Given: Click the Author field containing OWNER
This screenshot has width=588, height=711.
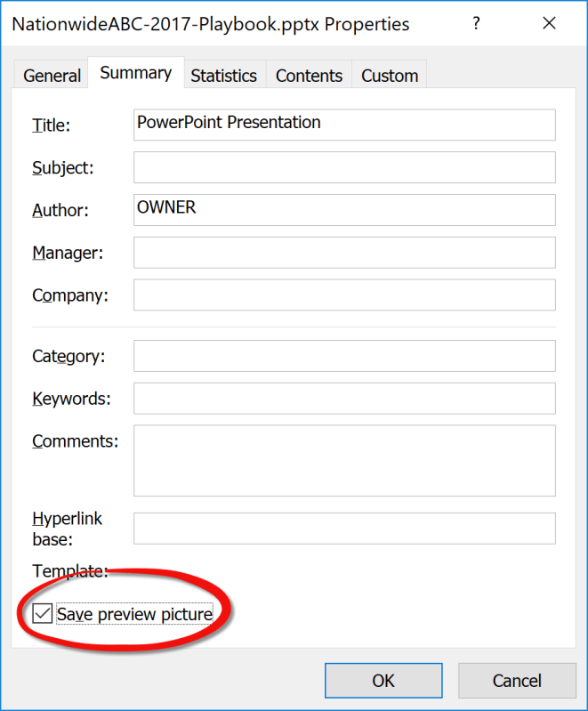Looking at the screenshot, I should pyautogui.click(x=344, y=210).
